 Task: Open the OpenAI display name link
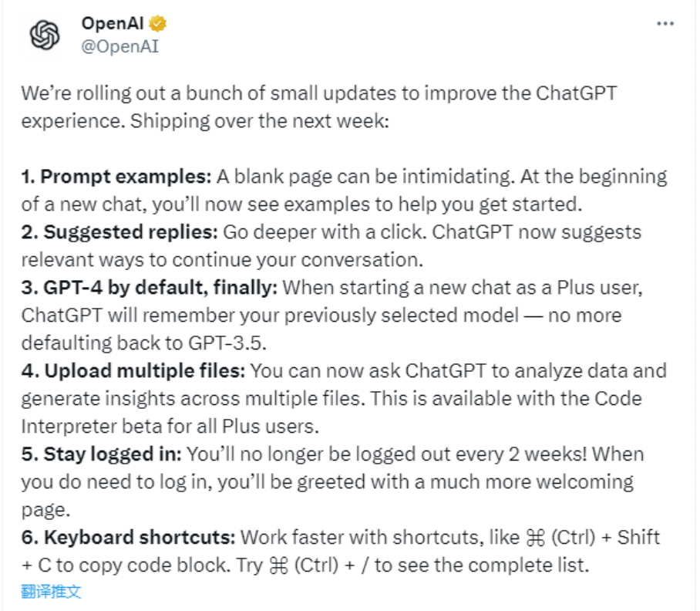click(115, 23)
